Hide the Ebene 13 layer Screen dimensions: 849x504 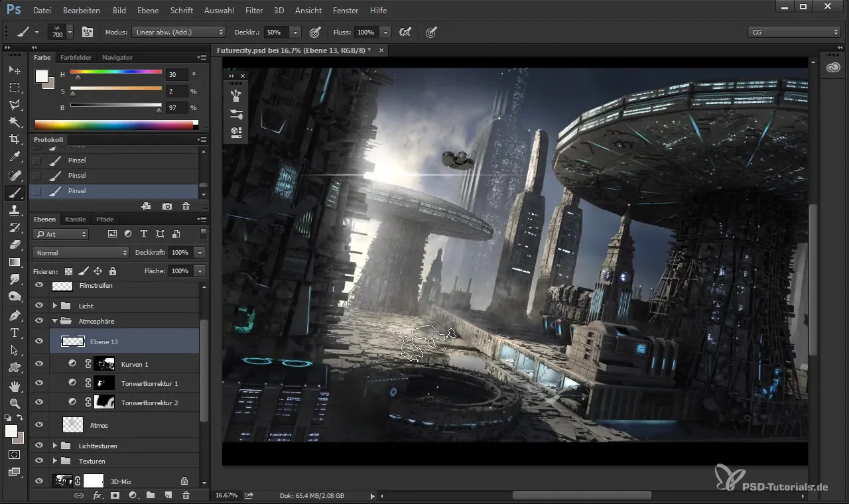pos(39,342)
